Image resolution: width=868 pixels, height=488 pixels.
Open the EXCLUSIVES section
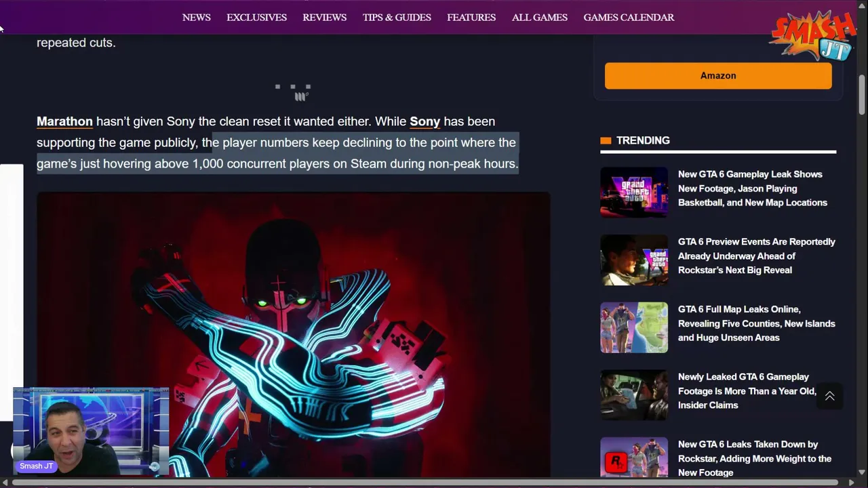(256, 18)
